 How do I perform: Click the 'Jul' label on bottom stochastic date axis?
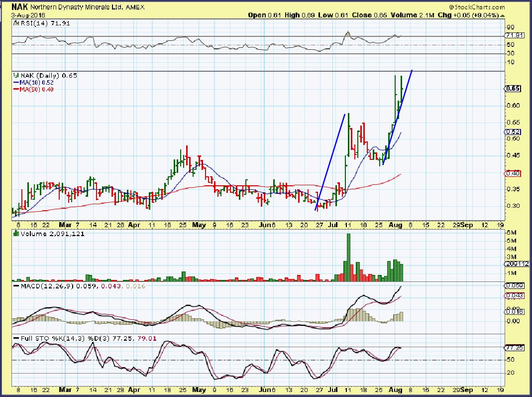(x=334, y=390)
